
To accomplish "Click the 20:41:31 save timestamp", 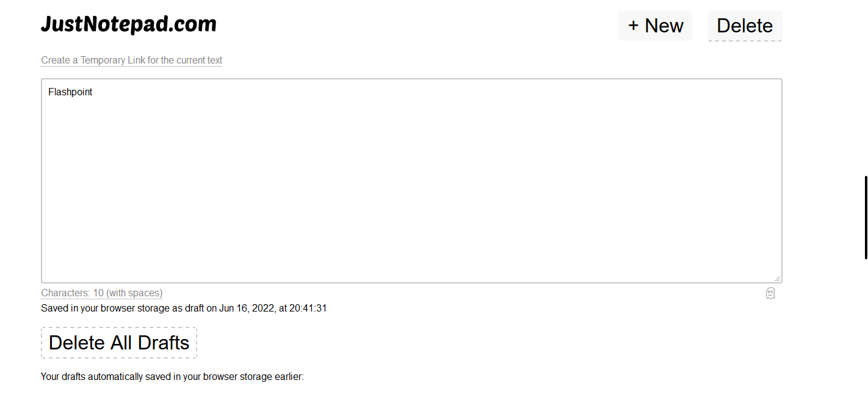I will point(308,308).
